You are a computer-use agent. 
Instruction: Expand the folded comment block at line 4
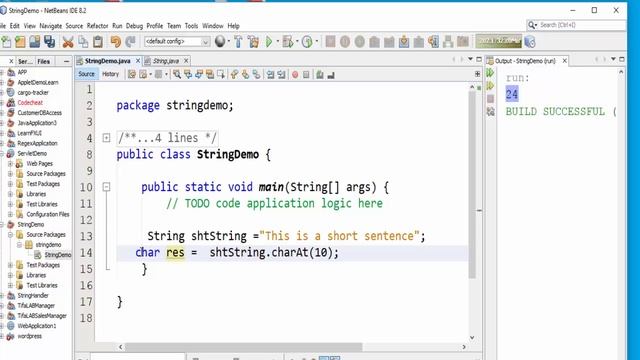[x=106, y=138]
